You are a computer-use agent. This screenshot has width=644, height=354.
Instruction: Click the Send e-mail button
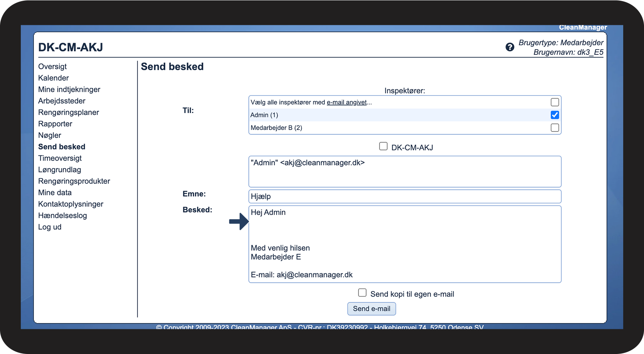tap(372, 309)
